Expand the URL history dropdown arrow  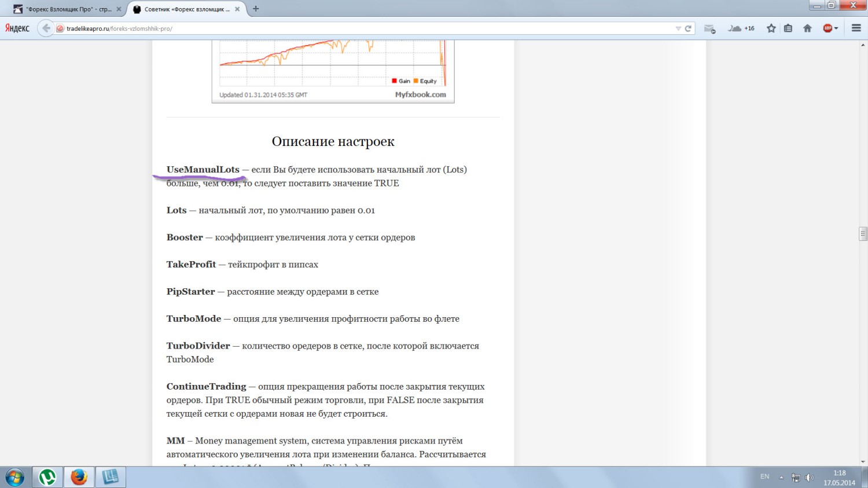click(x=678, y=28)
